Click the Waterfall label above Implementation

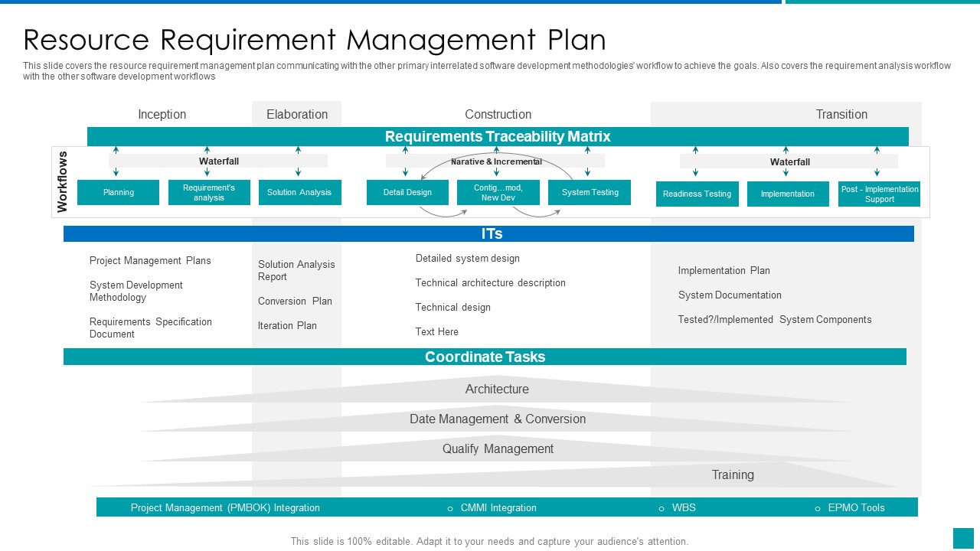pos(790,161)
